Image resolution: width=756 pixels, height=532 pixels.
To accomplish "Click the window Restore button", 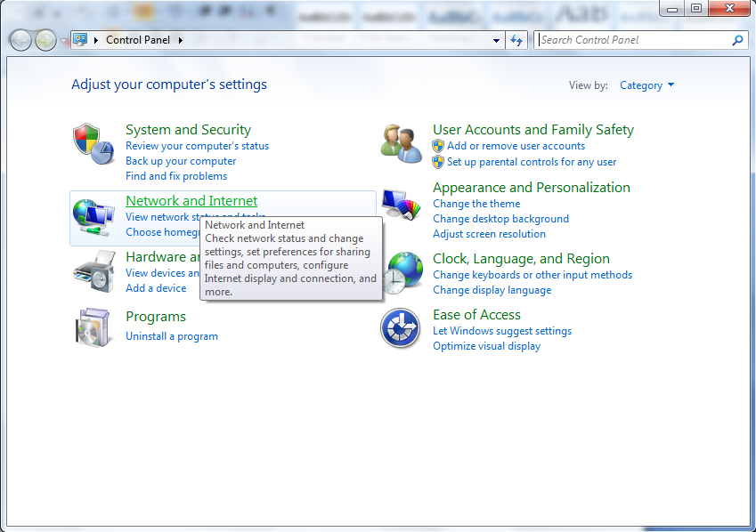I will click(x=696, y=8).
